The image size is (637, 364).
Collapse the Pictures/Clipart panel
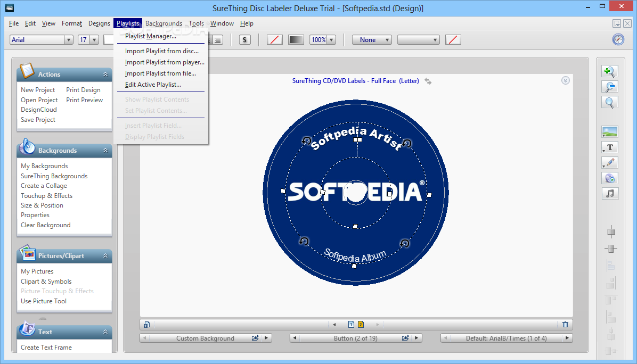(105, 255)
